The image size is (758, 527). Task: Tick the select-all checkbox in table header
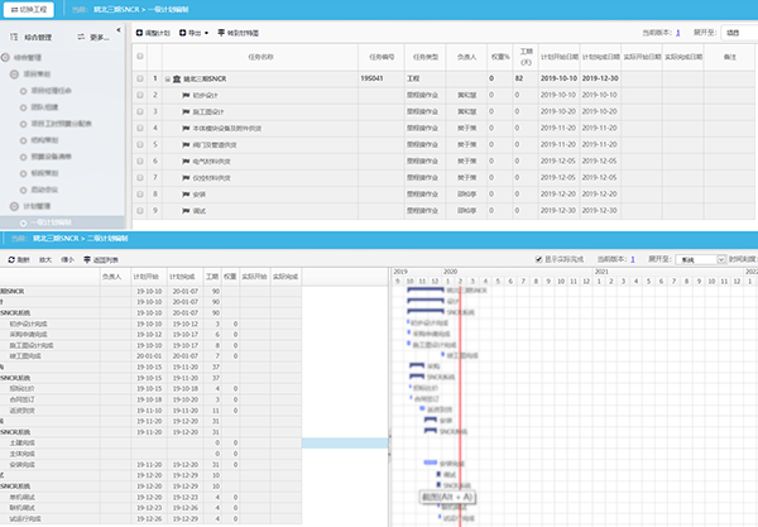[x=140, y=57]
